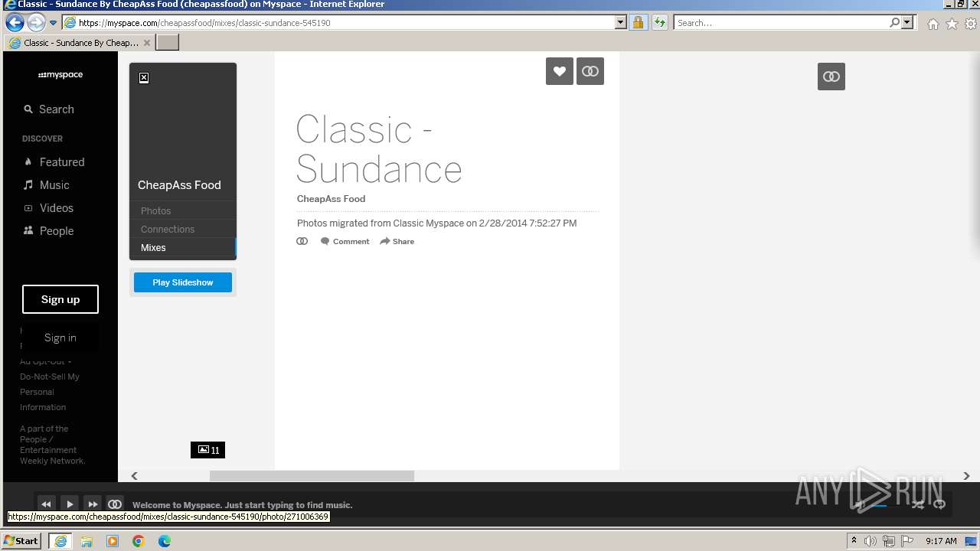Click the refresh page icon
The image size is (980, 551).
pyautogui.click(x=659, y=23)
